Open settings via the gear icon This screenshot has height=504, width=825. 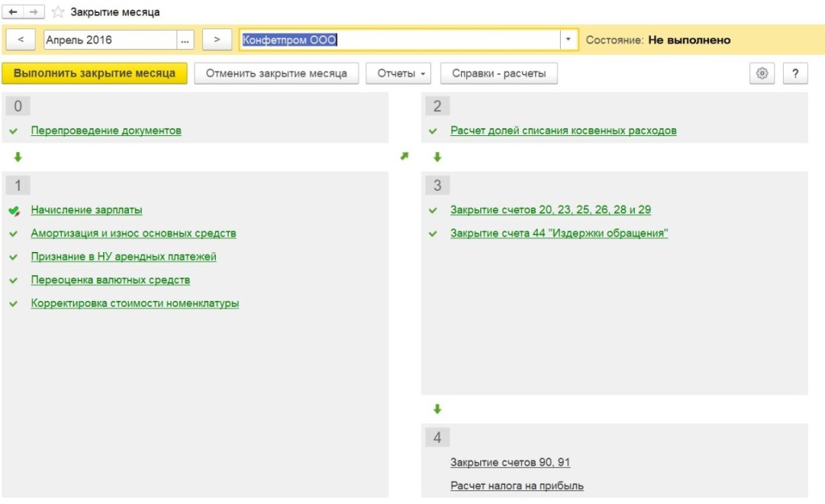[762, 73]
